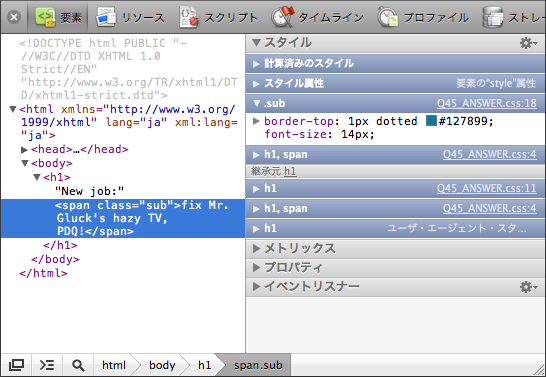Expand h1, span rule above 継承元 h1
This screenshot has height=377, width=546.
coord(256,155)
